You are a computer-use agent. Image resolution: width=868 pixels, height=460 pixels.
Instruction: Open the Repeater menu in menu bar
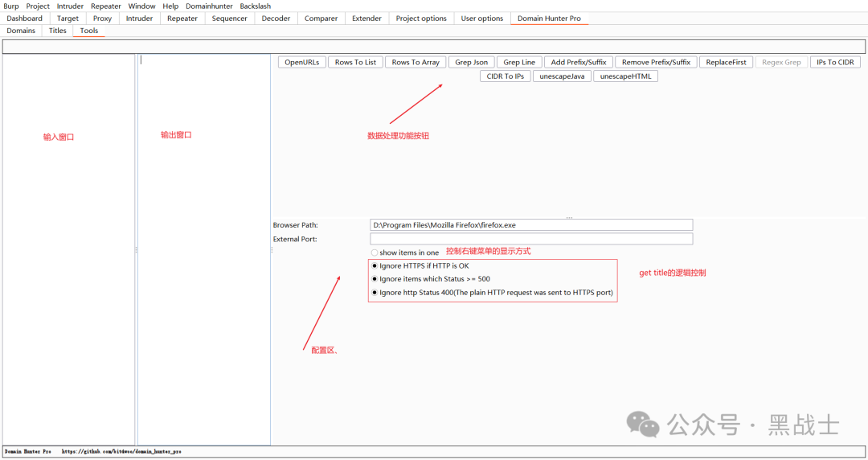[106, 6]
